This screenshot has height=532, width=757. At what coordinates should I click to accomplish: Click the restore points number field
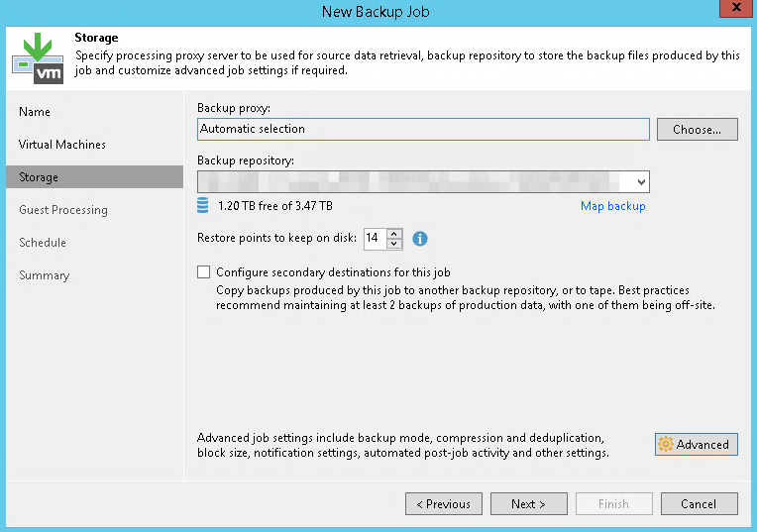tap(376, 238)
